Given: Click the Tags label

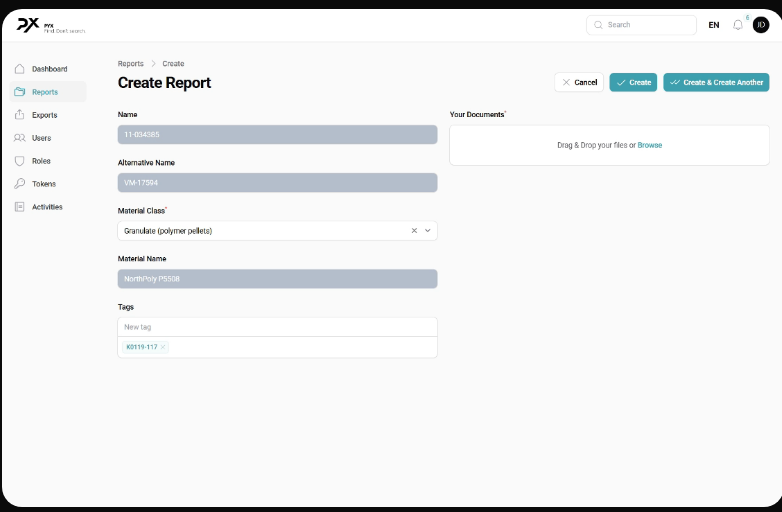Looking at the screenshot, I should 126,307.
